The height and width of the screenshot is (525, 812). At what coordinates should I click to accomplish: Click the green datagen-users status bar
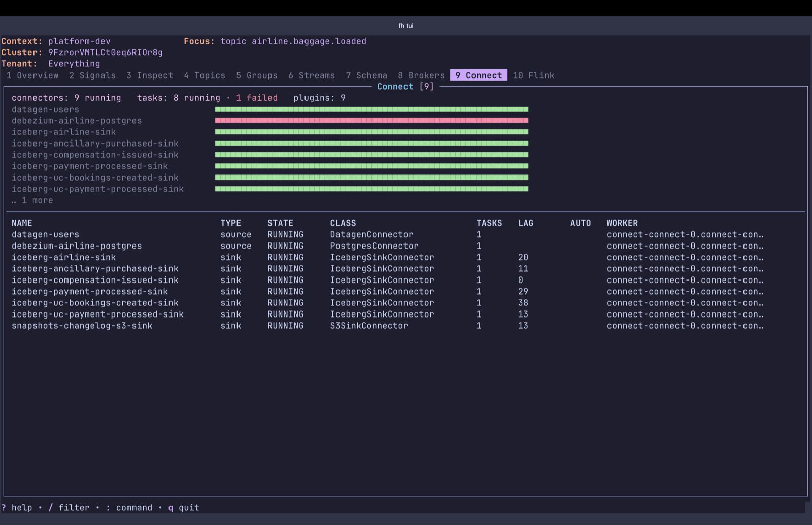pos(371,109)
